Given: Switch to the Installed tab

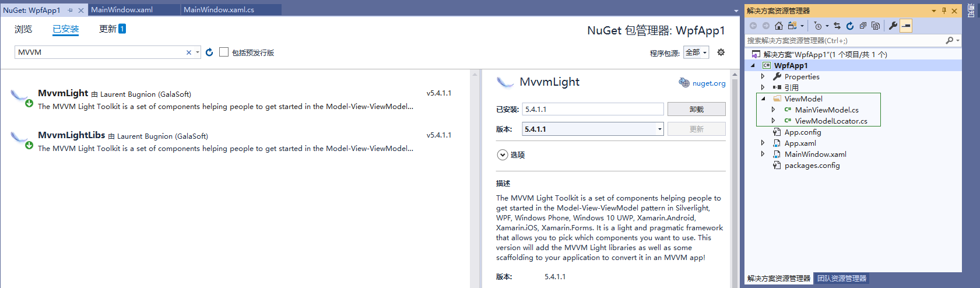Looking at the screenshot, I should [65, 29].
